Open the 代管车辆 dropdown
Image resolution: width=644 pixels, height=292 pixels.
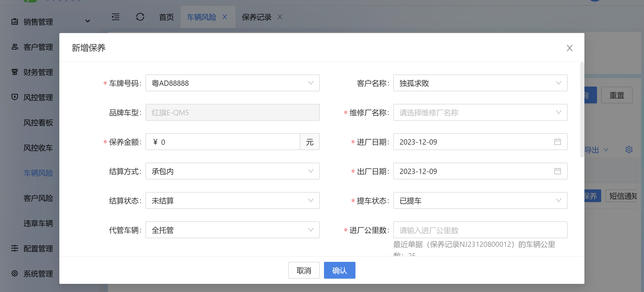pos(232,230)
